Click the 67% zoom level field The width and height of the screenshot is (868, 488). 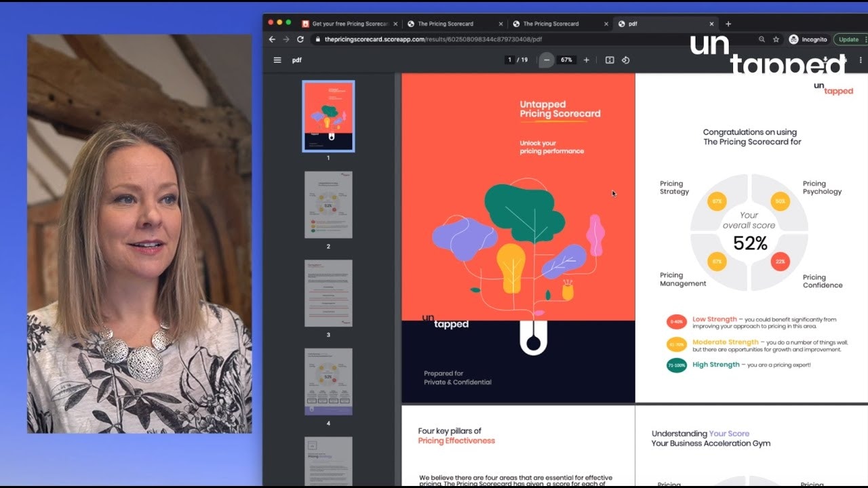coord(566,60)
